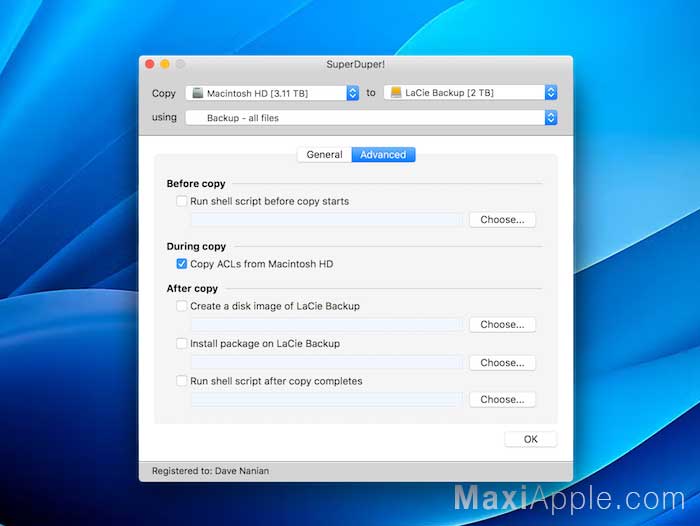Open the source drive Macintosh HD dropdown
Image resolution: width=700 pixels, height=526 pixels.
click(272, 93)
